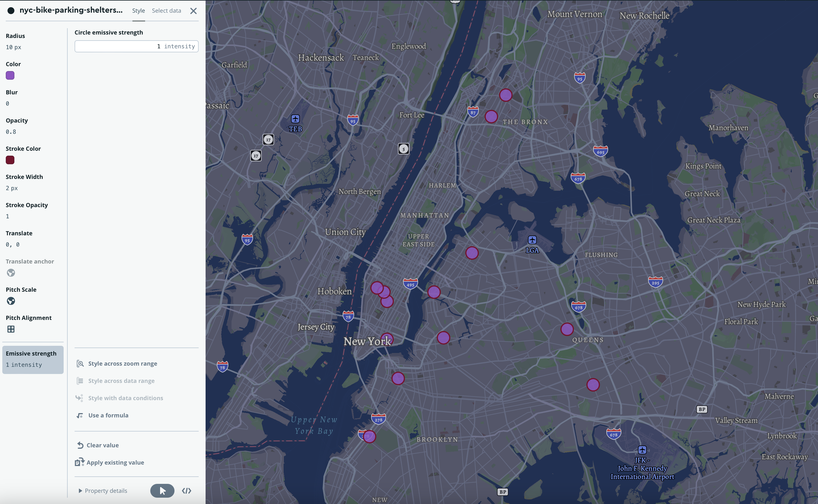Edit the Circle emissive strength intensity field

[x=136, y=46]
